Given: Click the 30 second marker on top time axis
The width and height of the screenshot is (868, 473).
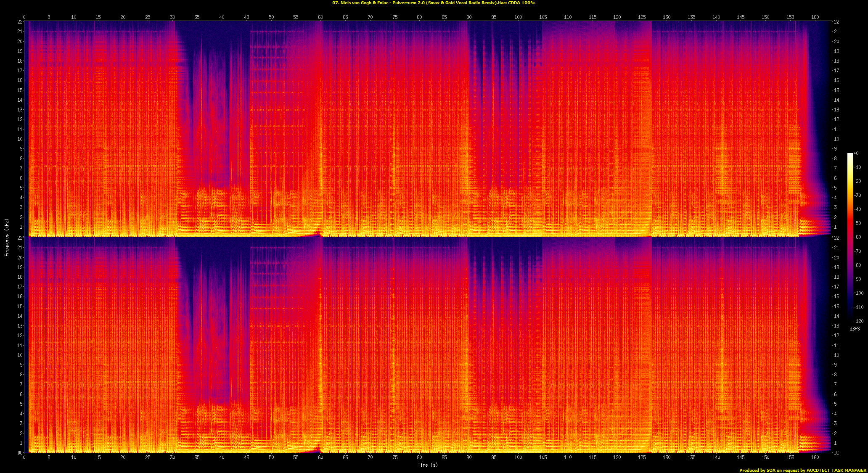Looking at the screenshot, I should [172, 17].
